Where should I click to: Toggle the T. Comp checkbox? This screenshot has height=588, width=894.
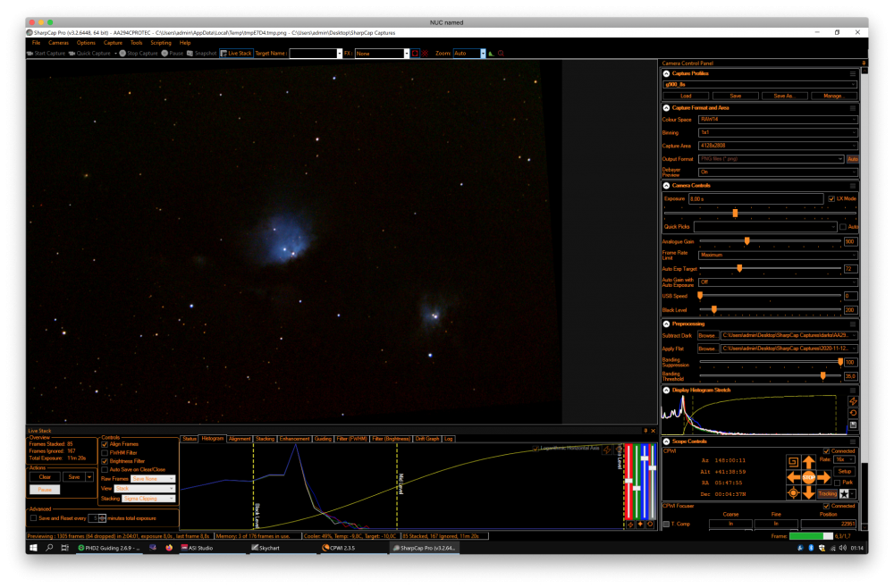click(666, 524)
